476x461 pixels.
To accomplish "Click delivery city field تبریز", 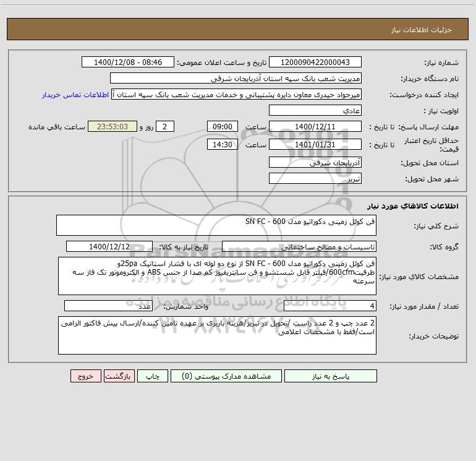I will [315, 179].
